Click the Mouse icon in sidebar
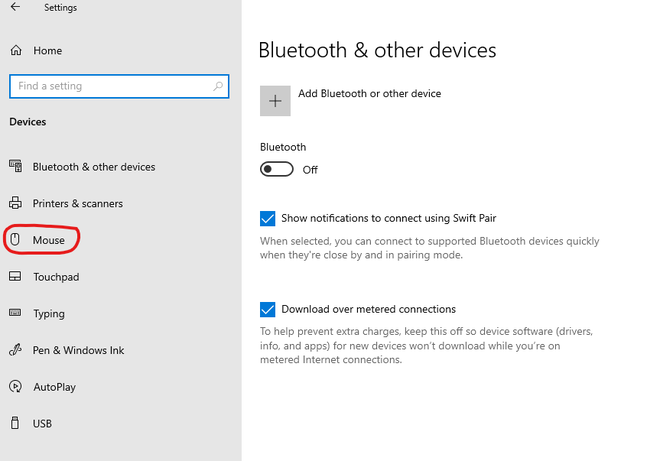660x461 pixels. tap(15, 240)
